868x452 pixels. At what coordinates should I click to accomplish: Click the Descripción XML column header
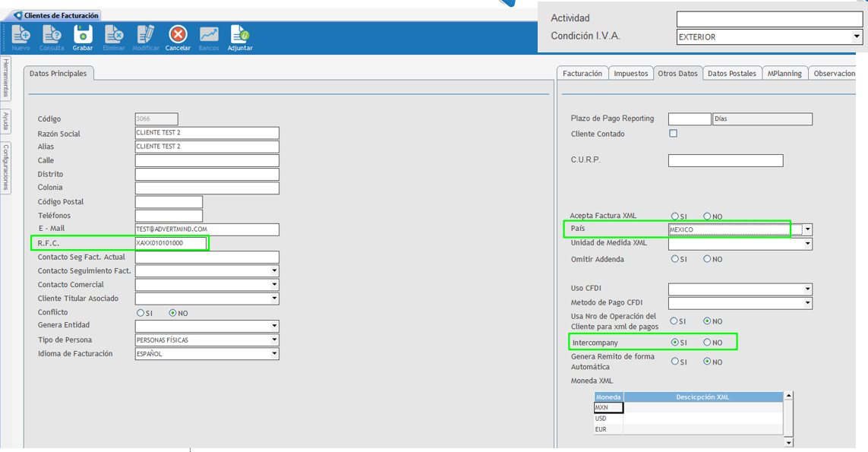point(703,397)
